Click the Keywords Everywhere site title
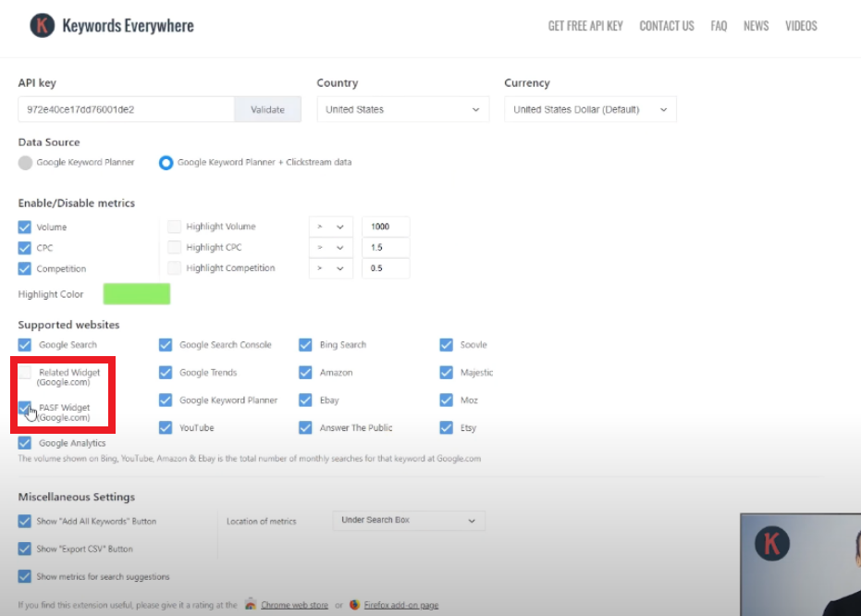This screenshot has width=861, height=616. click(x=128, y=26)
